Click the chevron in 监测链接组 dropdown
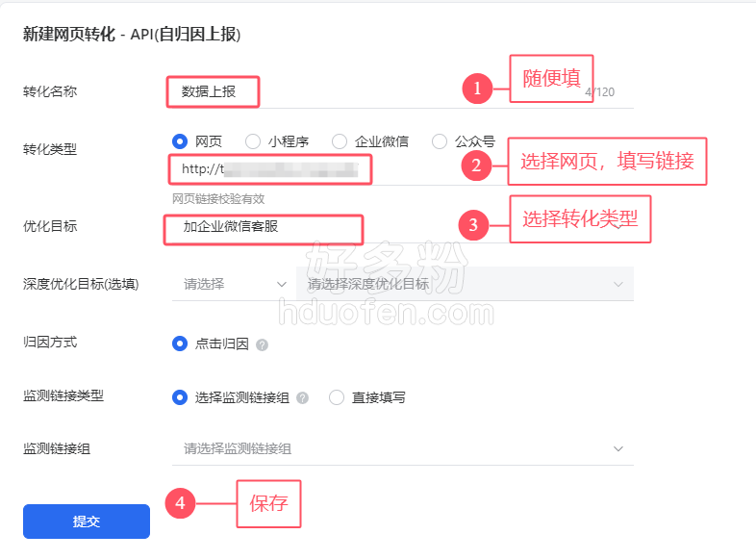The width and height of the screenshot is (756, 560). [x=618, y=449]
